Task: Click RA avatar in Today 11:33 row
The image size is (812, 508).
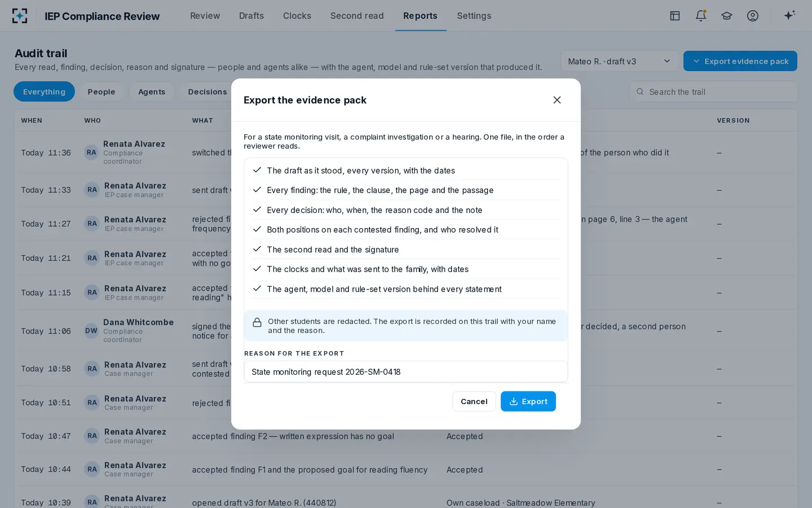Action: 92,190
